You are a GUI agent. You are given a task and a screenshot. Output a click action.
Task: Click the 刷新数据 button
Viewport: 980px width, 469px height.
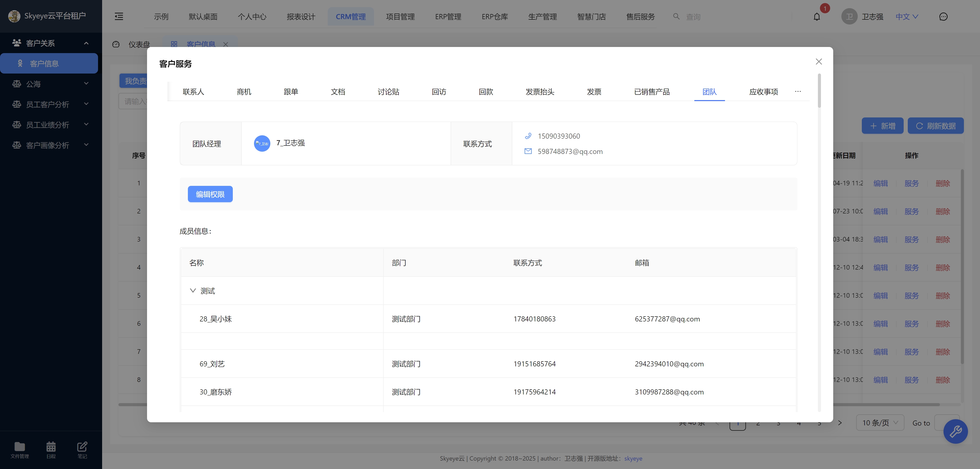(936, 126)
